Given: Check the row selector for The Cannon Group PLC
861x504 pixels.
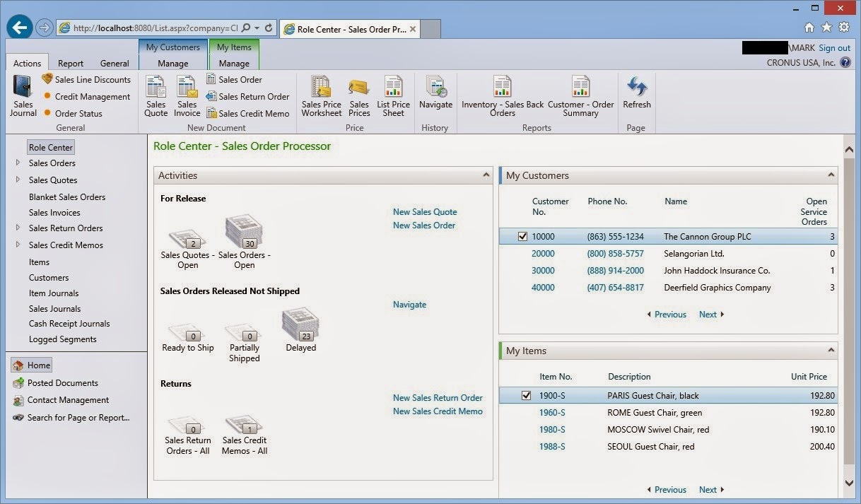Looking at the screenshot, I should [522, 236].
